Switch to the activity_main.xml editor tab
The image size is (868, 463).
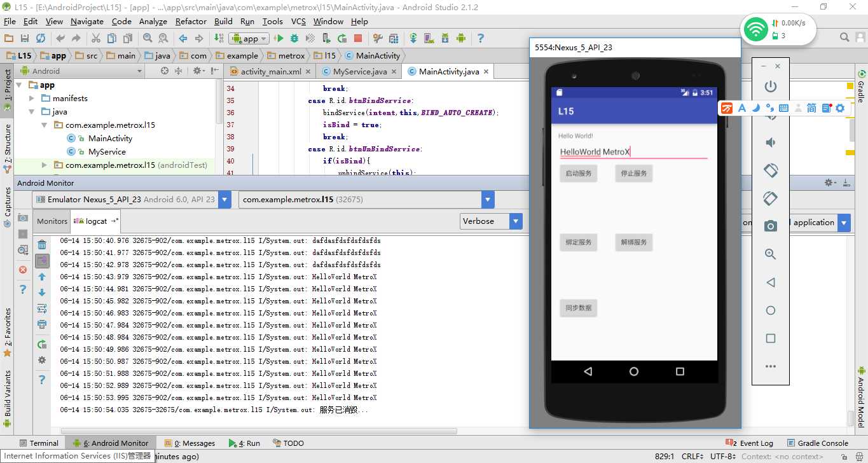tap(270, 72)
